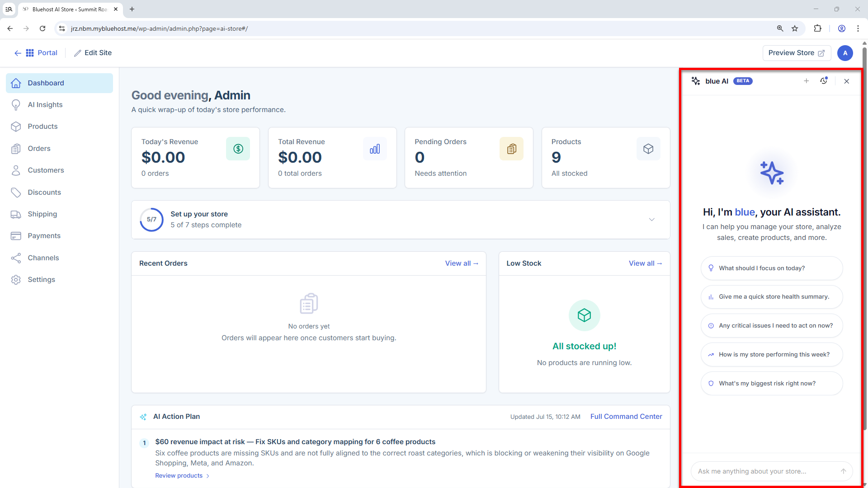Expand the Set up your store panel

652,220
